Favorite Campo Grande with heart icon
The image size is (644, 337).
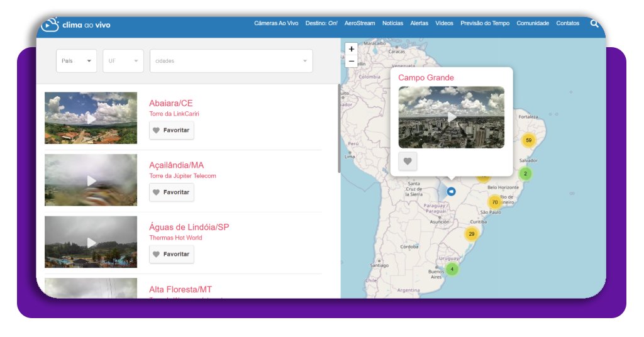pos(408,162)
